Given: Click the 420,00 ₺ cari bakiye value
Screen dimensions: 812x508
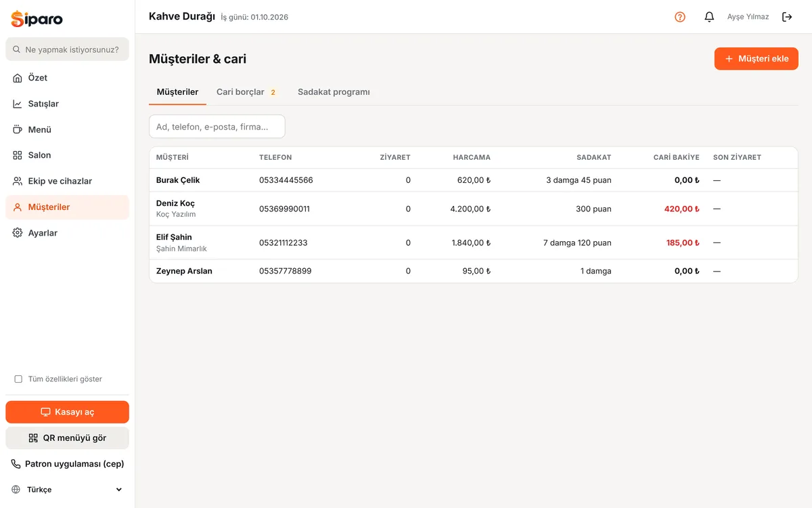Looking at the screenshot, I should coord(681,209).
